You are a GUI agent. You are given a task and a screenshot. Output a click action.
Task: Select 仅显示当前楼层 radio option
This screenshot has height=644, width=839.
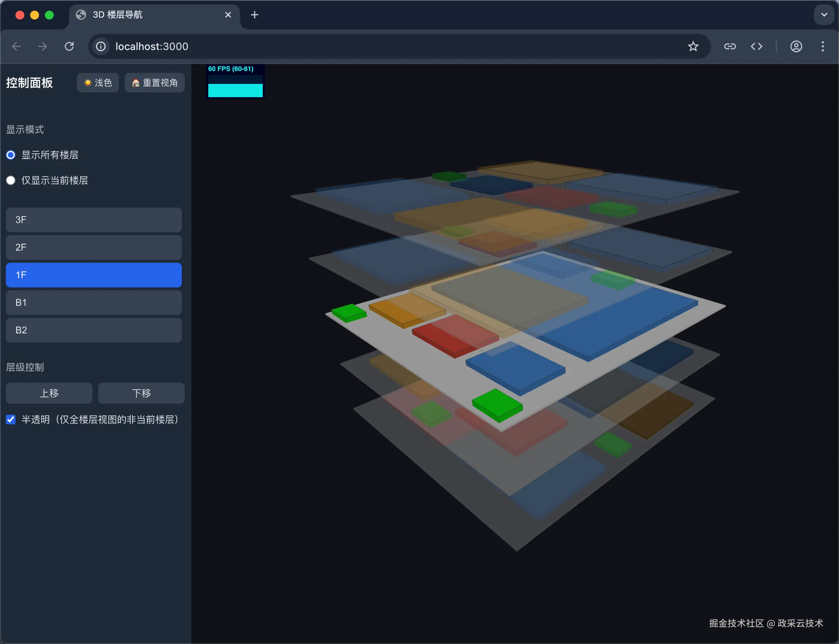[x=11, y=180]
